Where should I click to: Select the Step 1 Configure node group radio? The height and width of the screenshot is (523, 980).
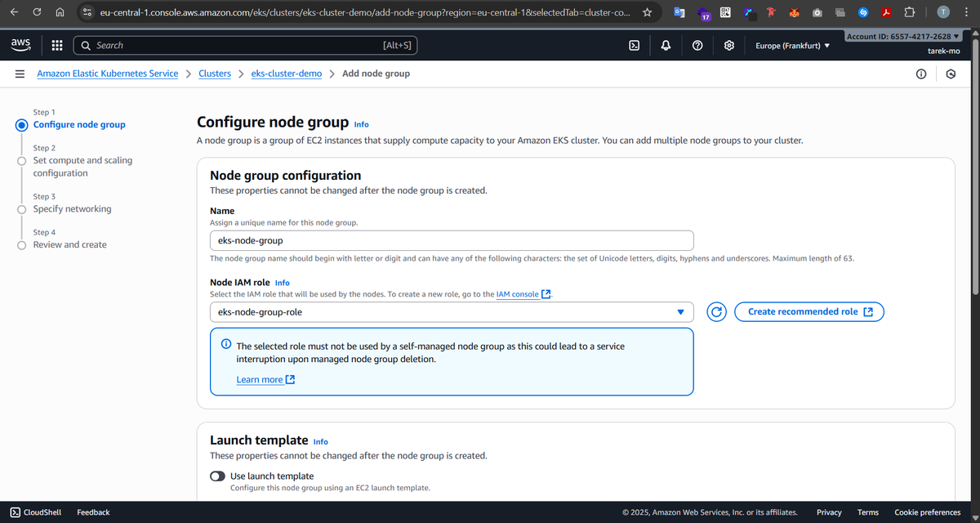click(21, 125)
